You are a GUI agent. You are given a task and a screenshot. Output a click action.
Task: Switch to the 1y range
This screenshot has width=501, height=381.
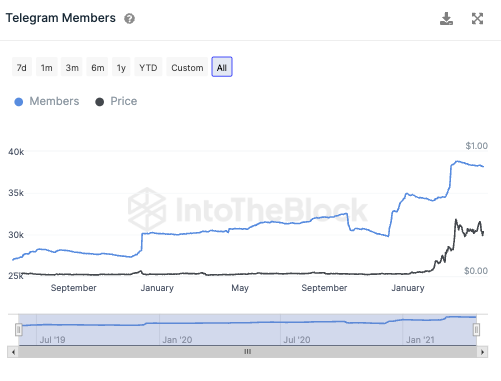click(x=121, y=67)
